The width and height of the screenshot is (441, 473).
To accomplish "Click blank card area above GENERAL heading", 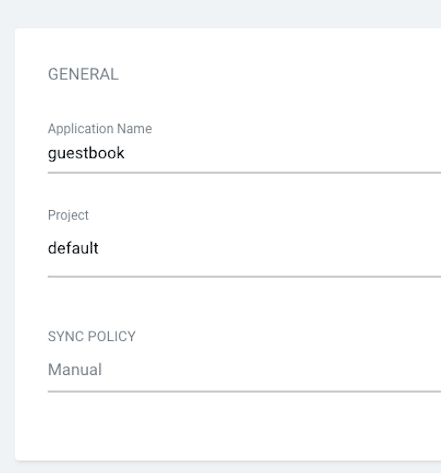I will point(228,47).
